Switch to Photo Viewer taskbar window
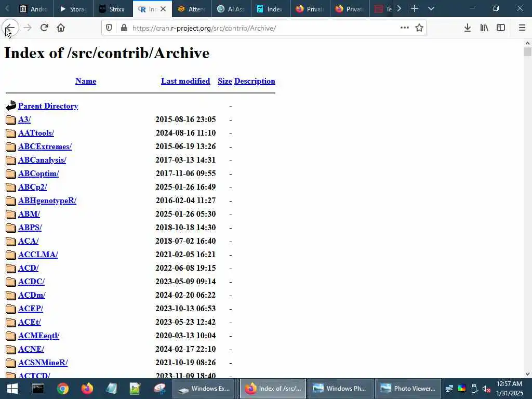This screenshot has height=399, width=532. coord(408,389)
